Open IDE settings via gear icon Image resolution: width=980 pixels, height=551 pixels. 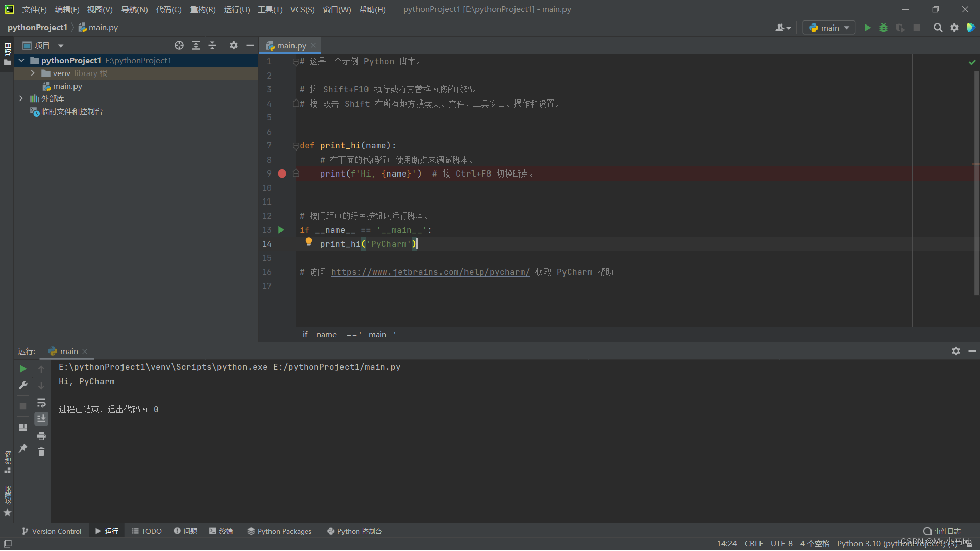(x=954, y=28)
